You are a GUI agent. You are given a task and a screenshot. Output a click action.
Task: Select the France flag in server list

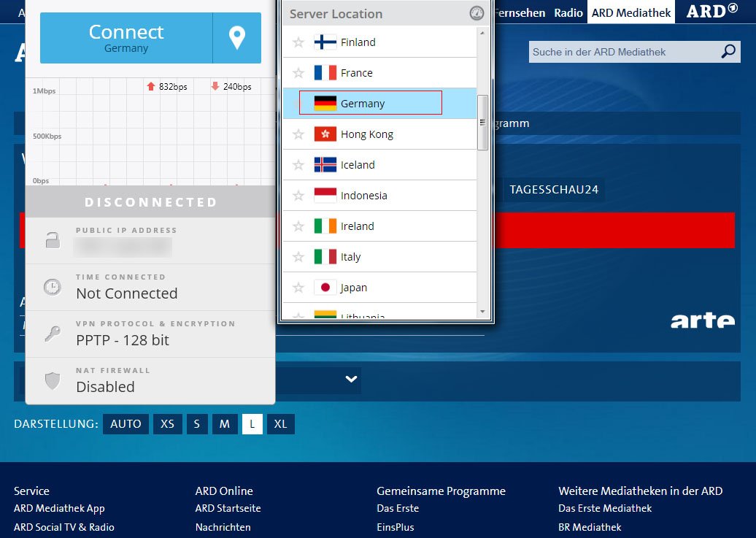325,73
